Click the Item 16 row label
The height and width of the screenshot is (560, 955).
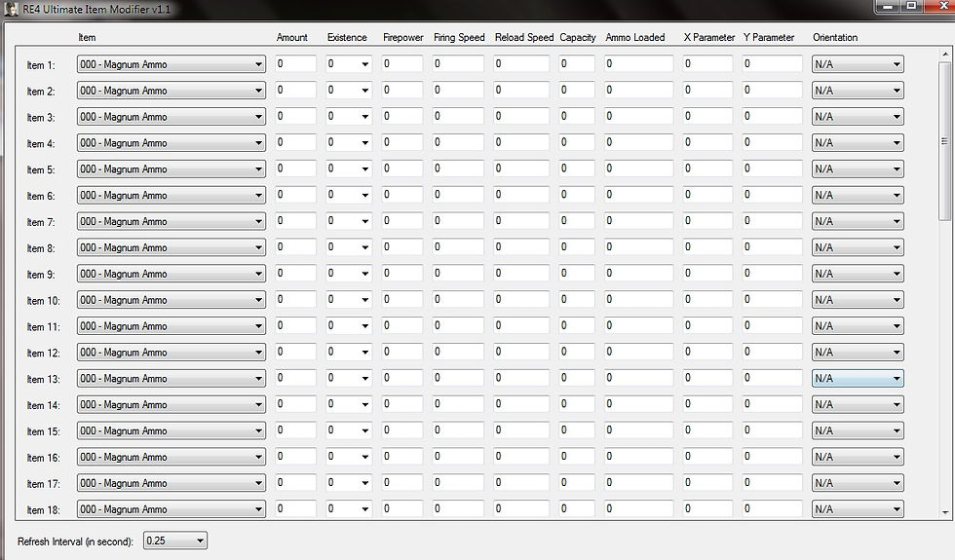43,458
